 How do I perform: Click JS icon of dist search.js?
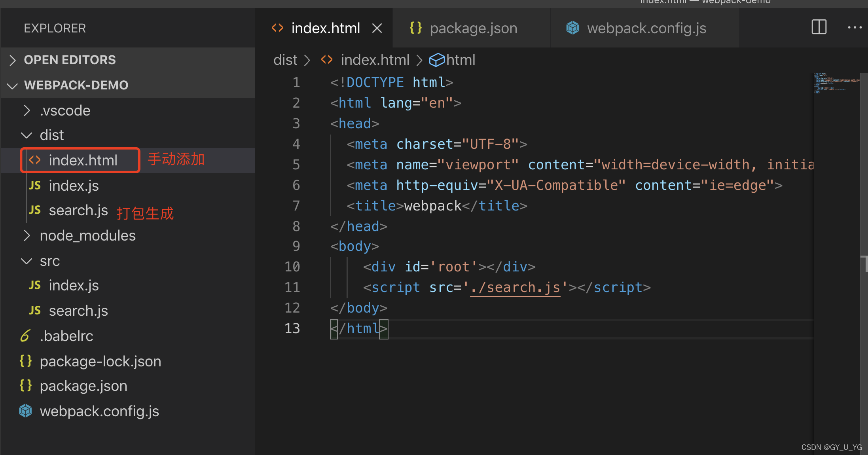tap(35, 210)
